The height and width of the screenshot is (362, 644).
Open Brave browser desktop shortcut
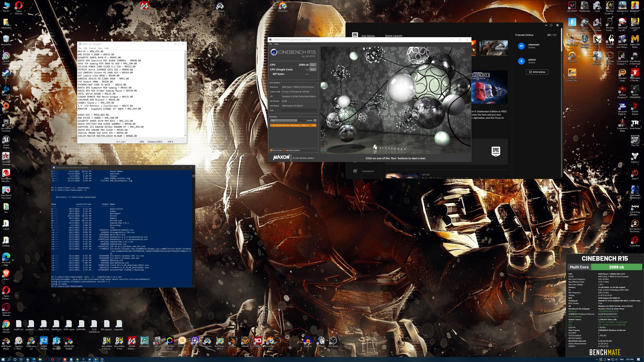coord(6,275)
